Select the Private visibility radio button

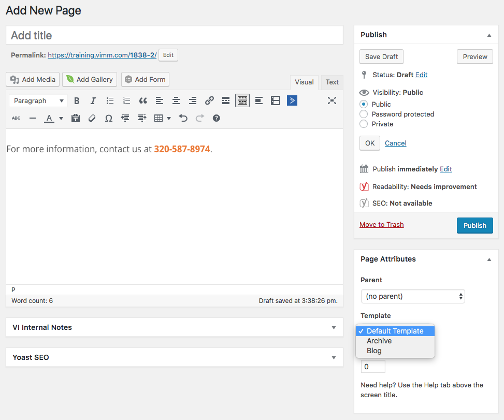[x=364, y=124]
